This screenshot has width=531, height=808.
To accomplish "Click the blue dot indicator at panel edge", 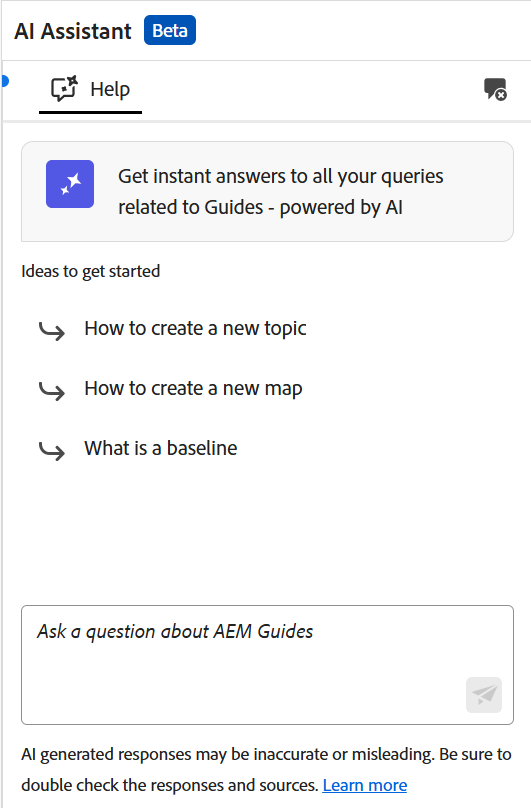I will [x=5, y=81].
